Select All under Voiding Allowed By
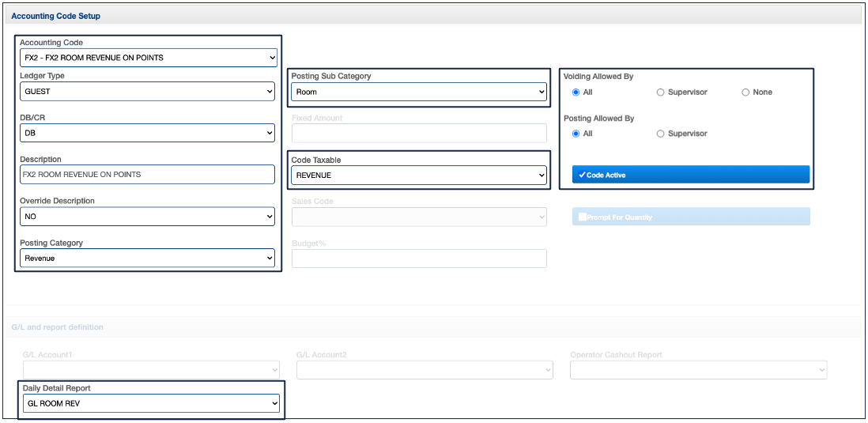The width and height of the screenshot is (868, 423). [x=576, y=93]
